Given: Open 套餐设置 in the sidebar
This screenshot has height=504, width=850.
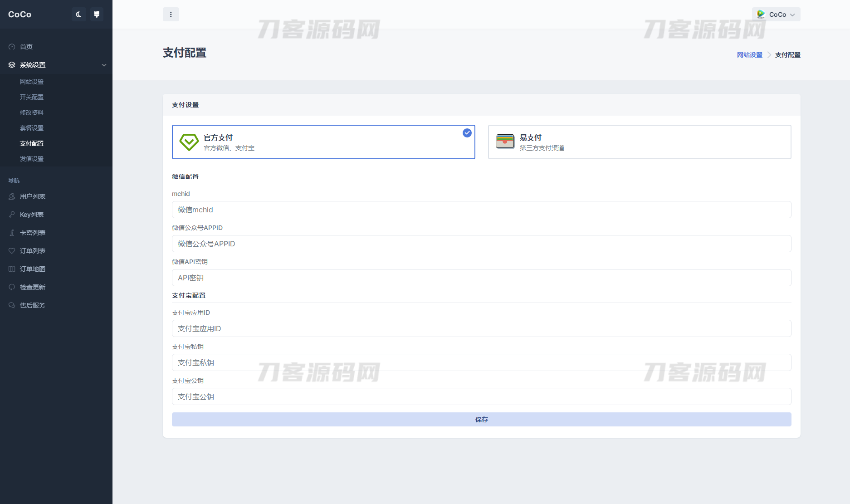Looking at the screenshot, I should pyautogui.click(x=32, y=128).
